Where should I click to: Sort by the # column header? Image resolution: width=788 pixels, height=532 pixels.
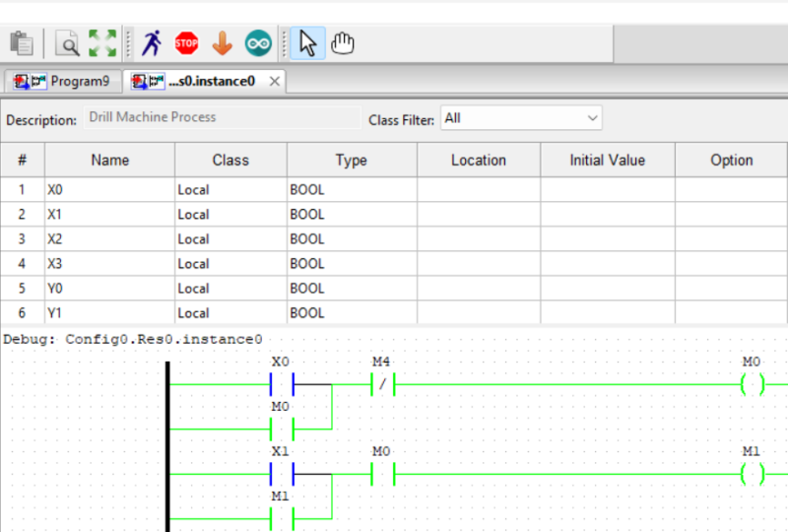(22, 160)
